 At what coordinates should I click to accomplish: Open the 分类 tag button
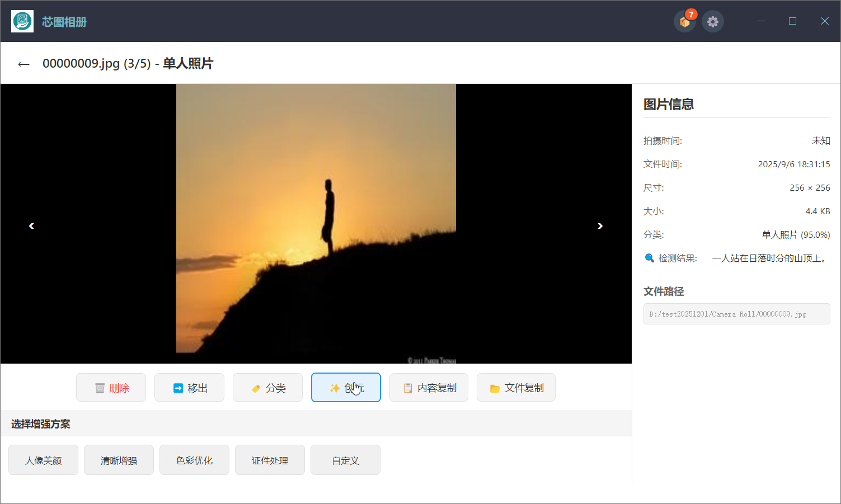pyautogui.click(x=267, y=388)
